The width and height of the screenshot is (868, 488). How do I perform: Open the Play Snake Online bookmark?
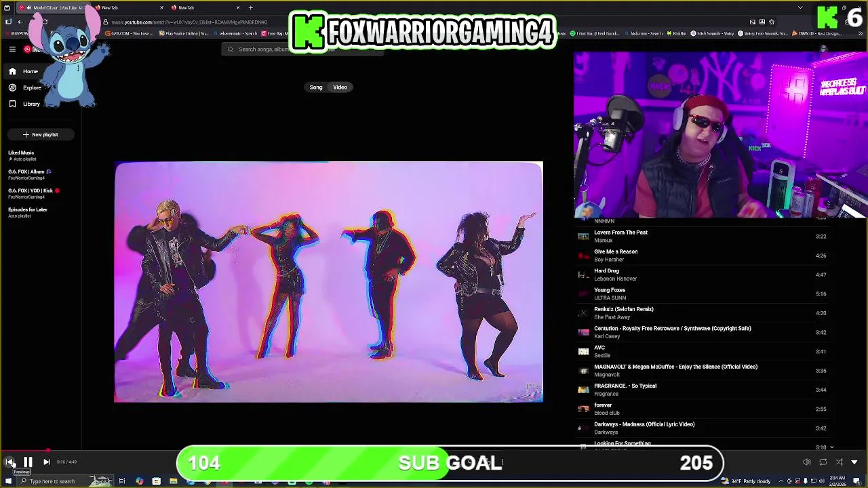click(184, 33)
